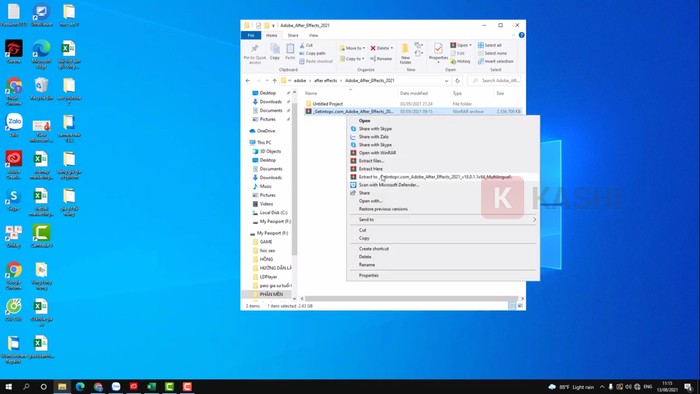The width and height of the screenshot is (700, 394).
Task: Click the ribbon Paste button
Action: [290, 52]
